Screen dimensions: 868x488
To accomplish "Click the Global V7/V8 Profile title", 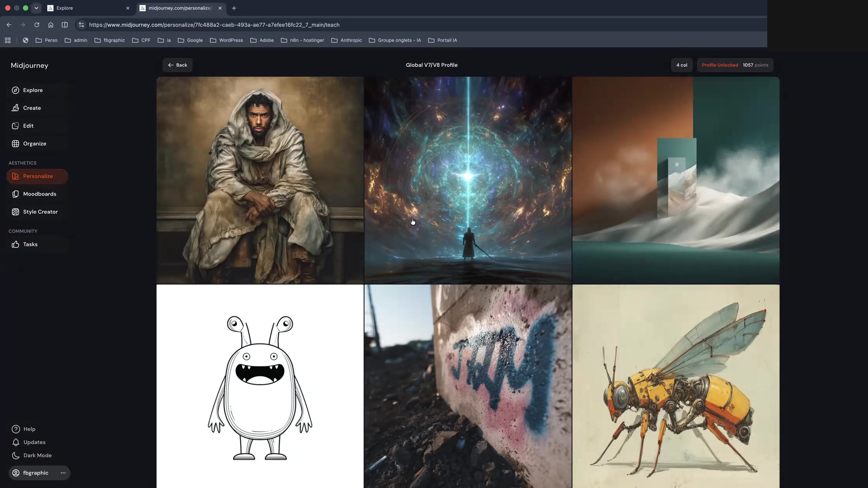I will click(x=432, y=65).
